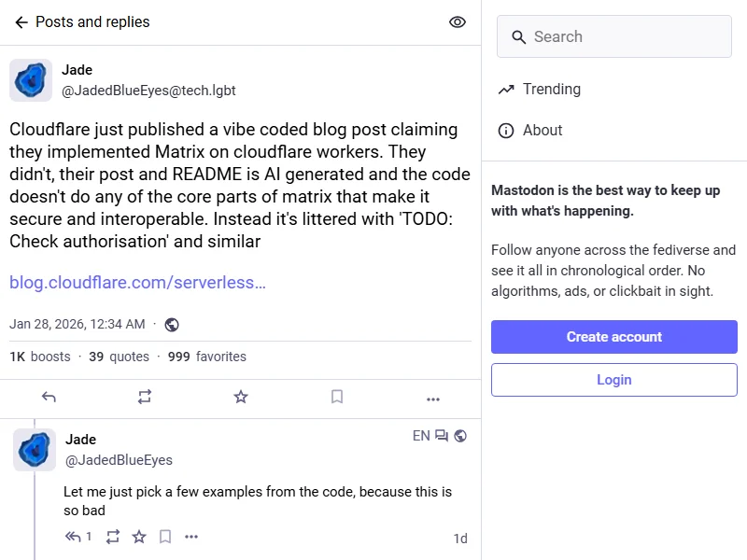Open the blog.cloudflare.com link

[137, 283]
